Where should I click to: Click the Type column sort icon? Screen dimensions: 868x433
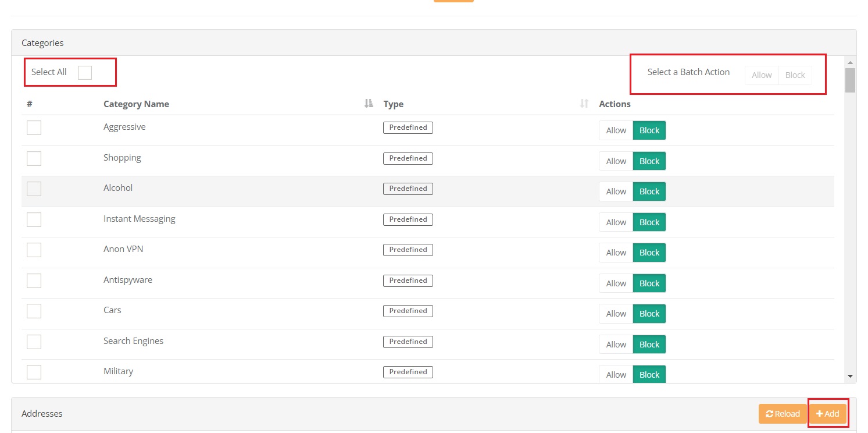pyautogui.click(x=584, y=104)
